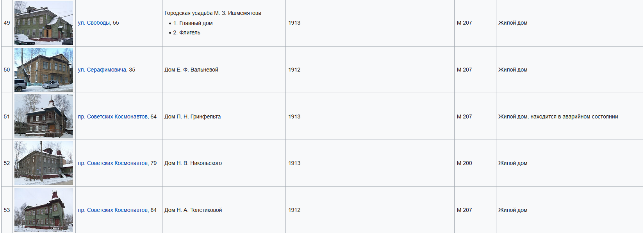View the image of Дом Н. В. Никольского

click(x=44, y=163)
